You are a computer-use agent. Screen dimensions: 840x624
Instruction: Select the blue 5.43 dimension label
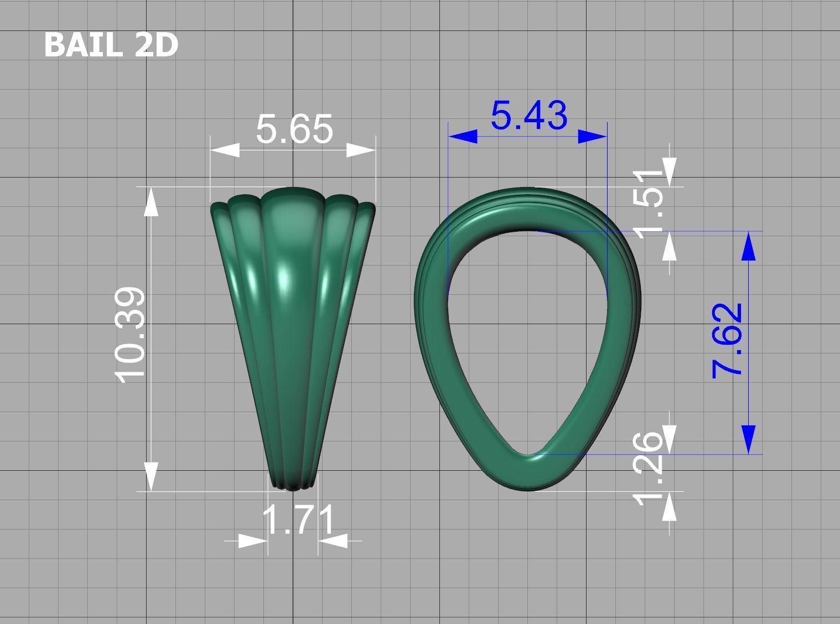tap(529, 116)
